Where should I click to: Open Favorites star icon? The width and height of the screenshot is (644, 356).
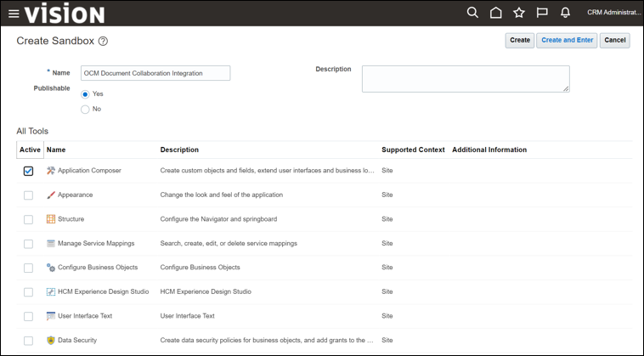click(x=519, y=13)
